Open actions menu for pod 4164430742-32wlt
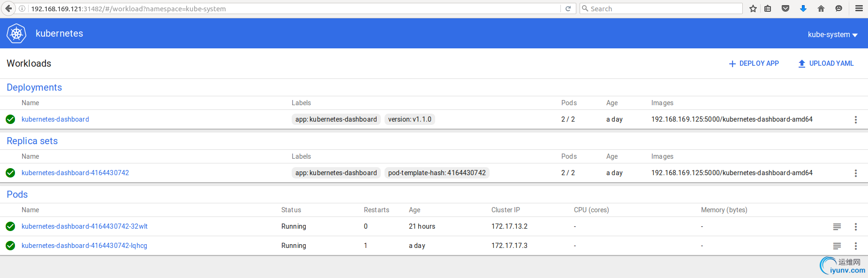868x278 pixels. pos(855,227)
